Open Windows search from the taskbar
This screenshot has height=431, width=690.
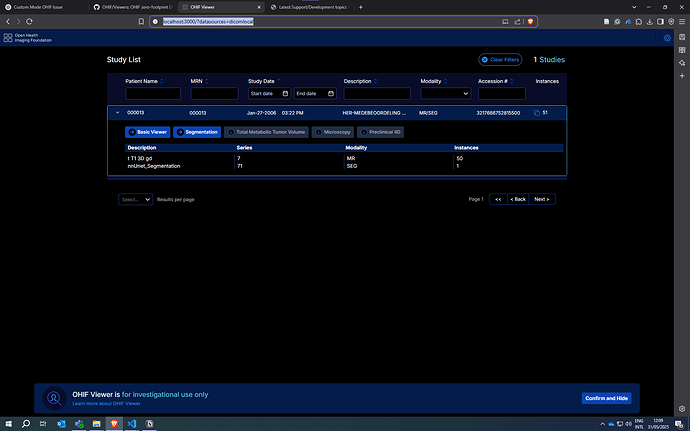[x=26, y=424]
